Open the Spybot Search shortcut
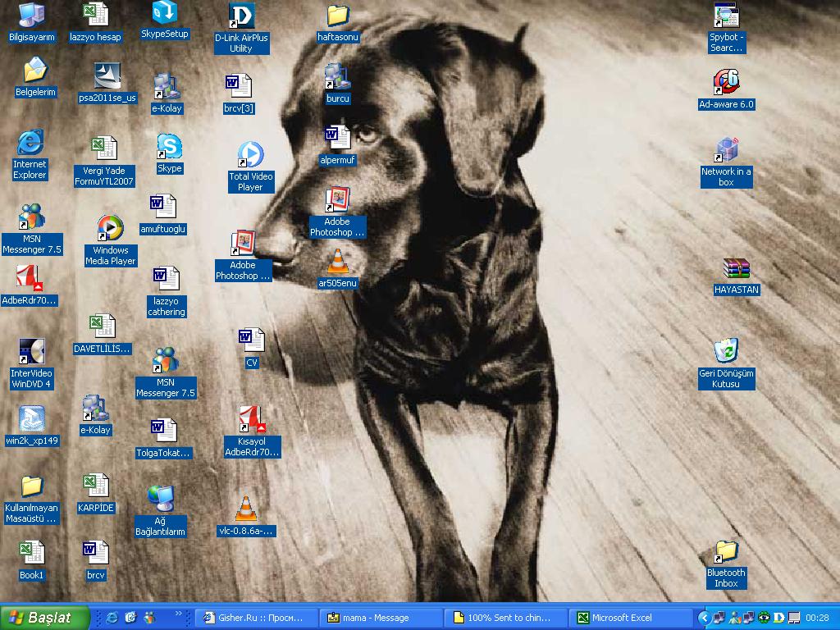Image resolution: width=840 pixels, height=630 pixels. [726, 16]
